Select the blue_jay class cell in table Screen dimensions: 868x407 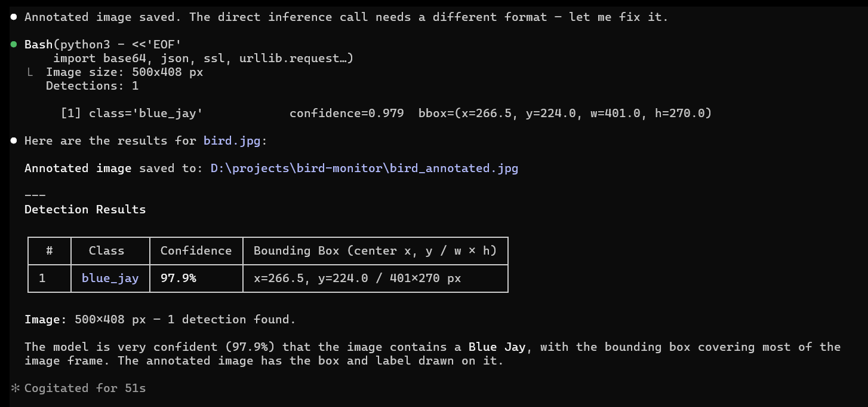pos(110,279)
